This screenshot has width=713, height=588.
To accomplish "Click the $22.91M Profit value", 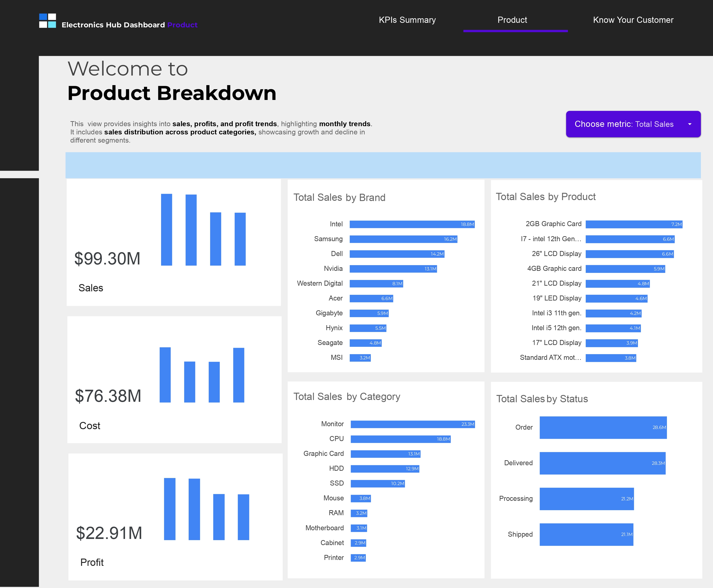I will click(x=109, y=533).
